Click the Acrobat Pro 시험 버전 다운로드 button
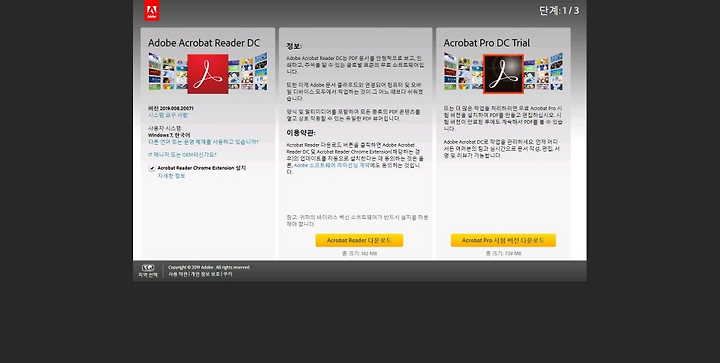Image resolution: width=720 pixels, height=363 pixels. click(x=503, y=240)
